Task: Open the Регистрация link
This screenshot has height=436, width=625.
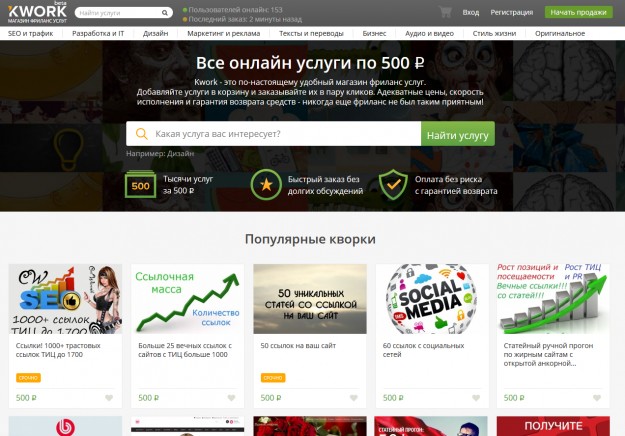Action: (x=511, y=12)
